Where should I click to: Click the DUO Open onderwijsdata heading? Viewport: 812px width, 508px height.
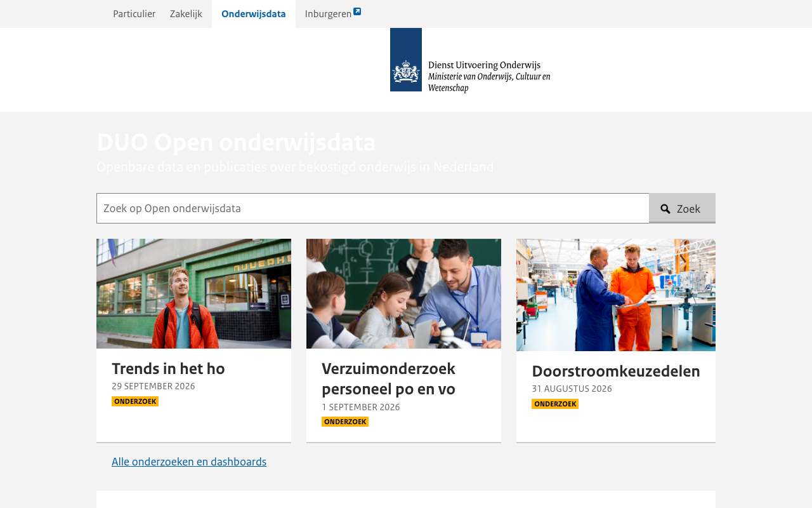pos(236,142)
